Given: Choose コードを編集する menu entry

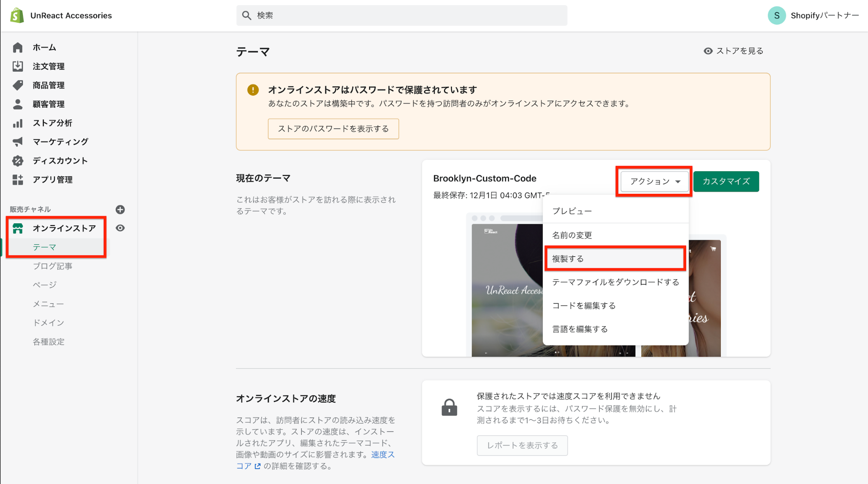Looking at the screenshot, I should 584,305.
